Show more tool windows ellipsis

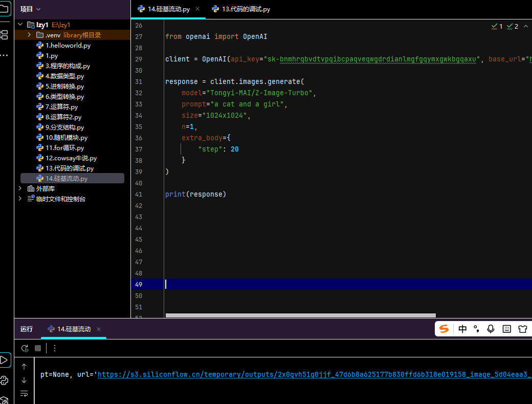tap(4, 55)
